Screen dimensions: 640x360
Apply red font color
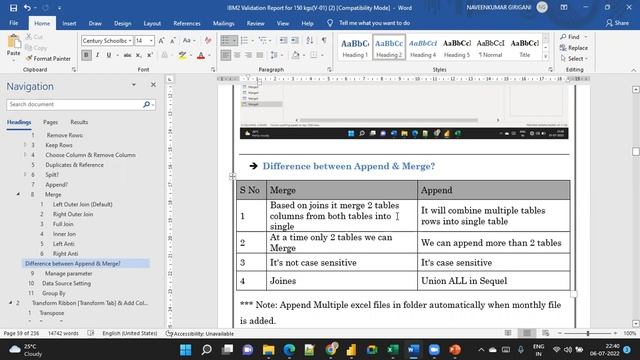(201, 55)
